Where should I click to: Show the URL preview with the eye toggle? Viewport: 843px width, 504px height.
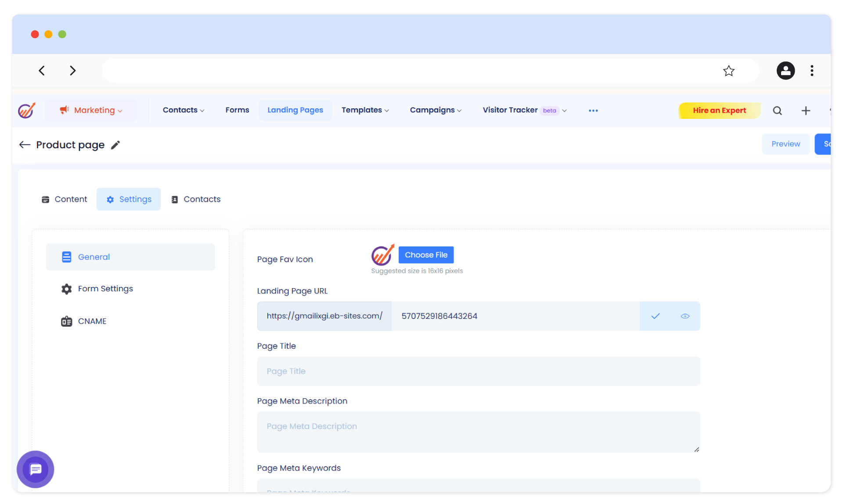[x=684, y=316]
